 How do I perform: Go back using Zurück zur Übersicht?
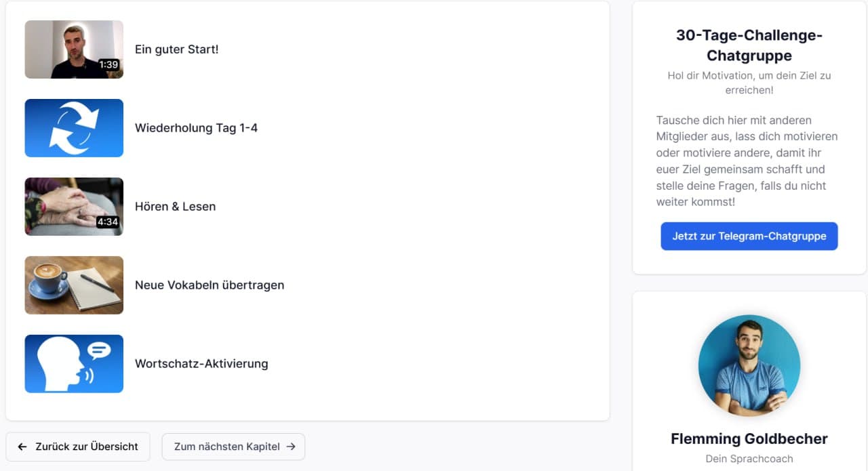[x=78, y=447]
